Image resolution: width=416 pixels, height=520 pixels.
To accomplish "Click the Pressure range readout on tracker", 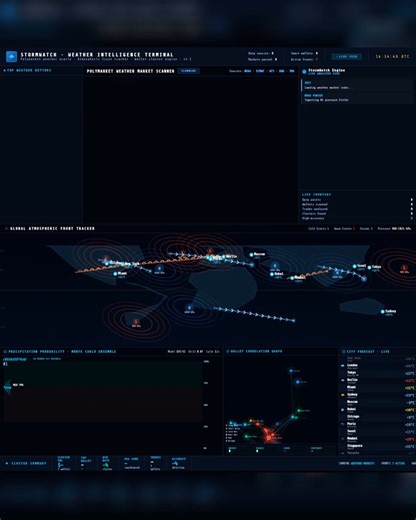I will [x=394, y=229].
